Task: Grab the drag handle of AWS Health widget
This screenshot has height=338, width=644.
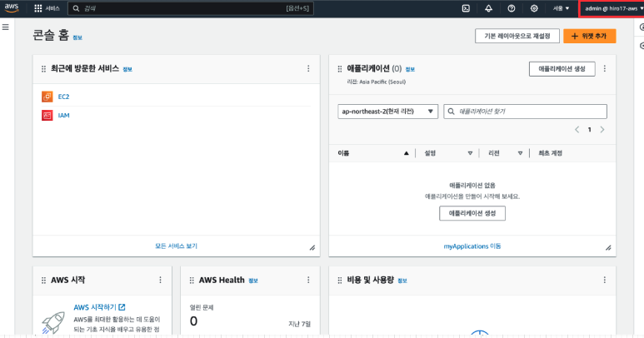Action: click(x=192, y=281)
